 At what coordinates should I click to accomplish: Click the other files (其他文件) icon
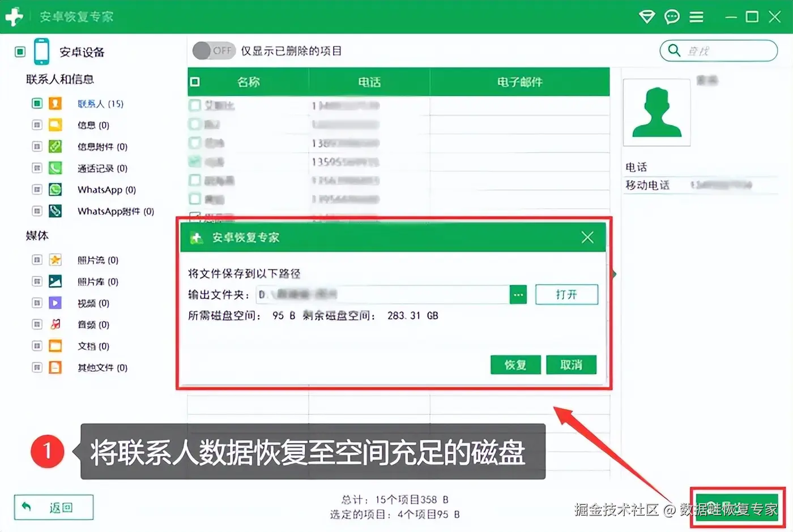click(x=55, y=367)
